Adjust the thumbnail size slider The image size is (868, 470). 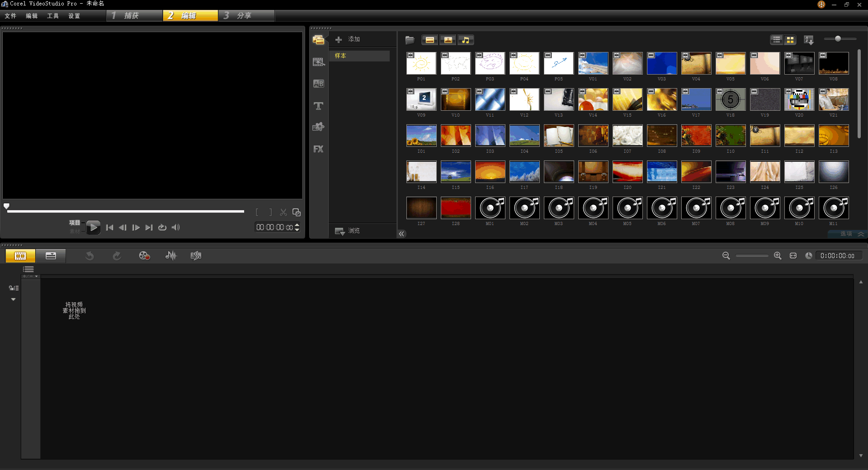point(838,39)
